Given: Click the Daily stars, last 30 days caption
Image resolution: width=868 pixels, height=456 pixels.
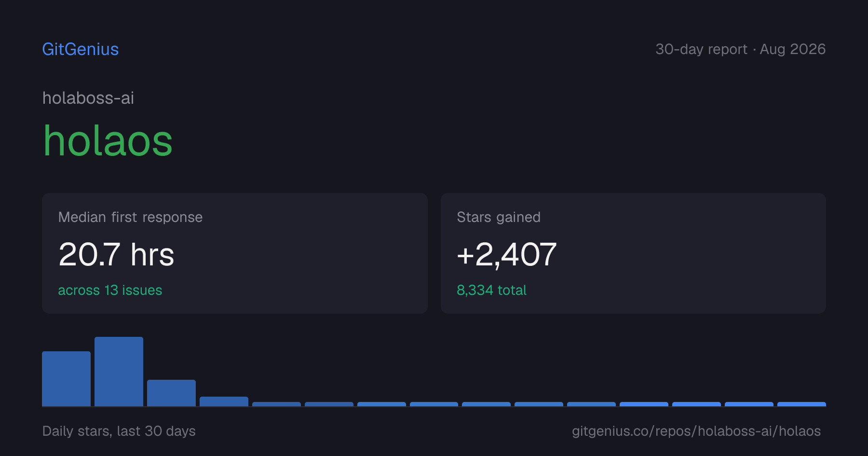Looking at the screenshot, I should (119, 431).
